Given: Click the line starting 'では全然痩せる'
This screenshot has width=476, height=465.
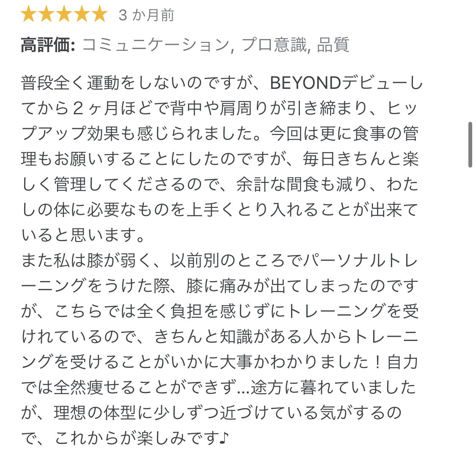Looking at the screenshot, I should [x=219, y=387].
